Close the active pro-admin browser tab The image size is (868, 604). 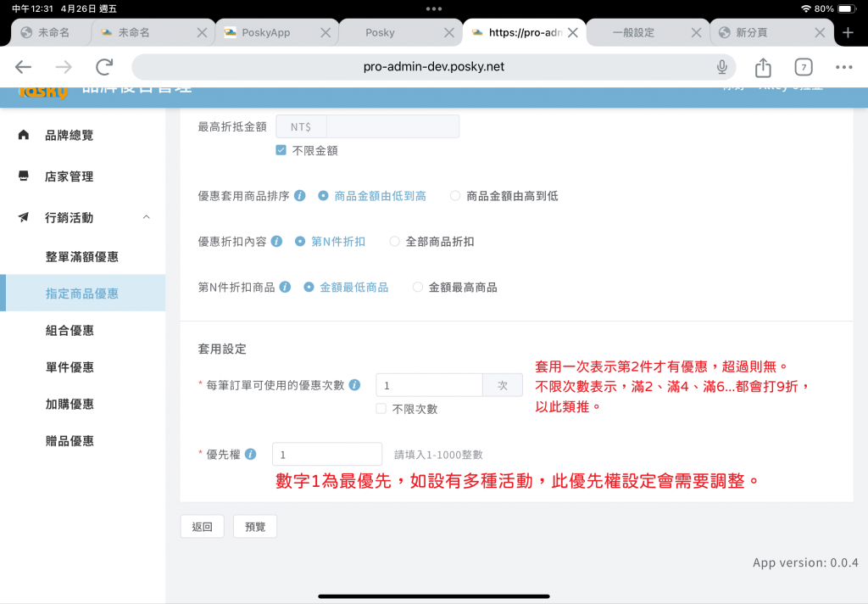coord(573,33)
